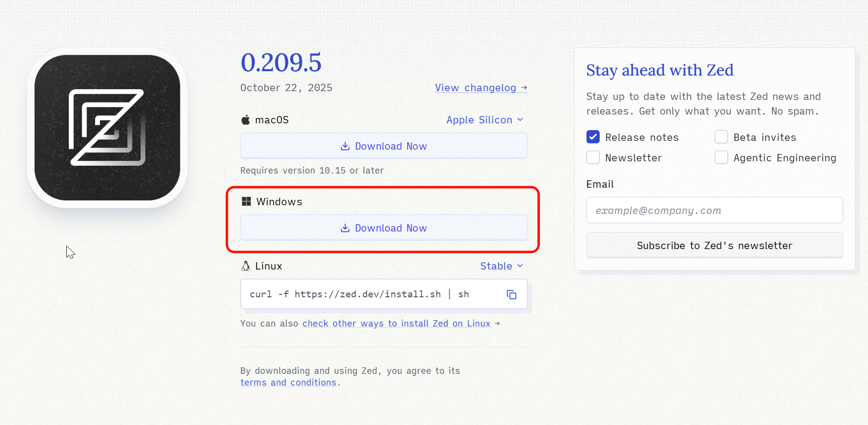
Task: Click the Release notes label text
Action: (x=642, y=137)
